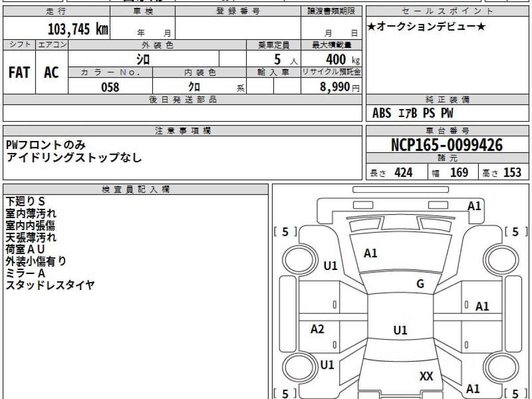Select inspector note ミラーA
Image resolution: width=532 pixels, height=399 pixels.
click(x=25, y=274)
